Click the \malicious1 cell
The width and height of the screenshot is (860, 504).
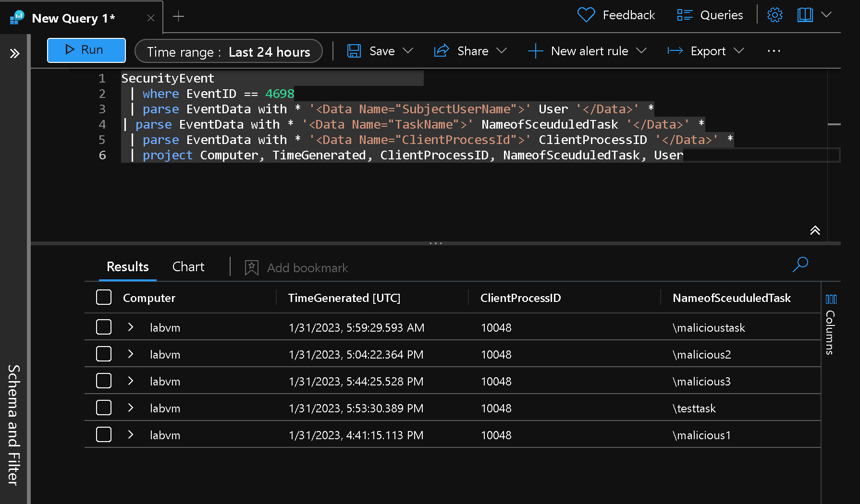tap(701, 435)
